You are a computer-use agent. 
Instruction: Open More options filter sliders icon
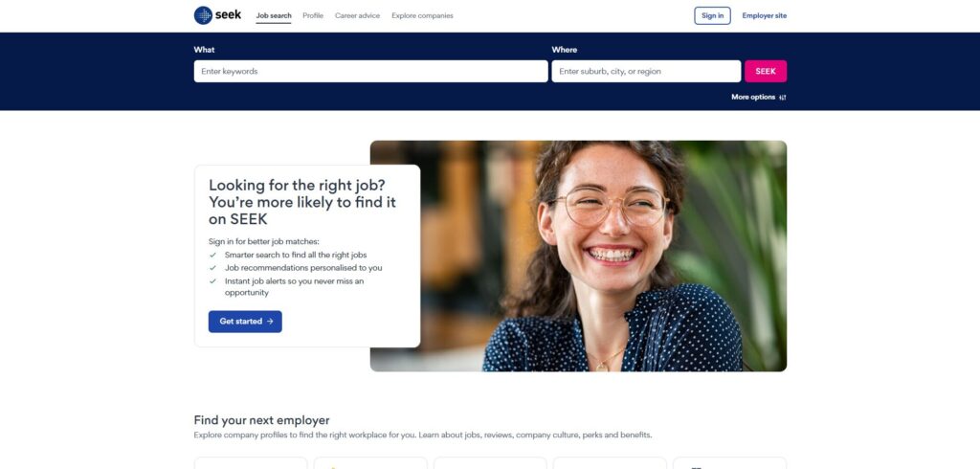(783, 98)
